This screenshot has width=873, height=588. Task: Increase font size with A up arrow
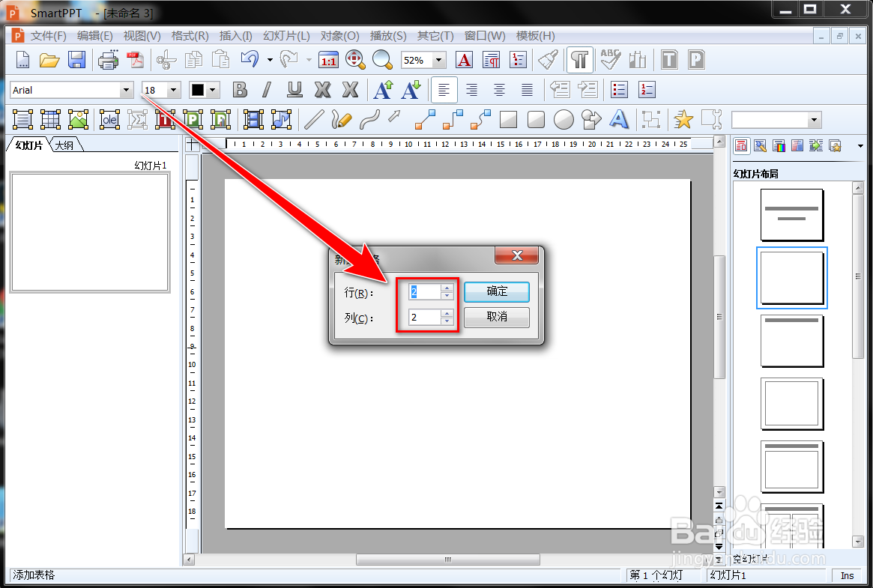383,90
